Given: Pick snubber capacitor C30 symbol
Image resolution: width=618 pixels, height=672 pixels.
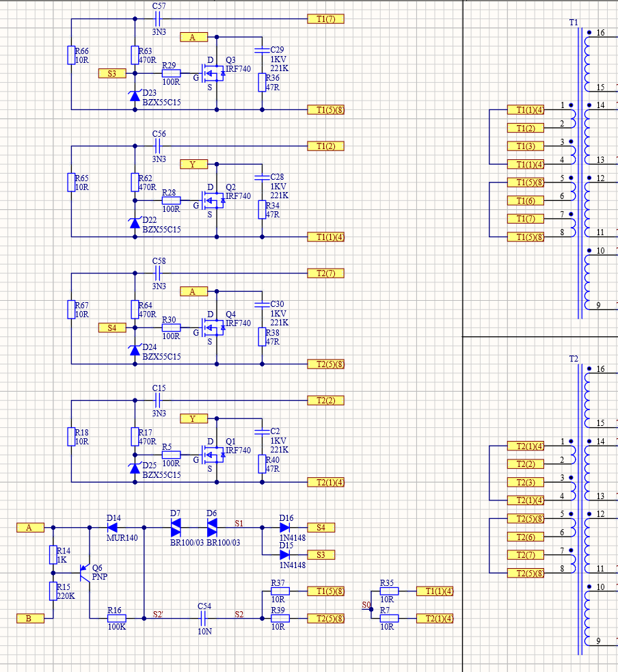Looking at the screenshot, I should tap(262, 305).
